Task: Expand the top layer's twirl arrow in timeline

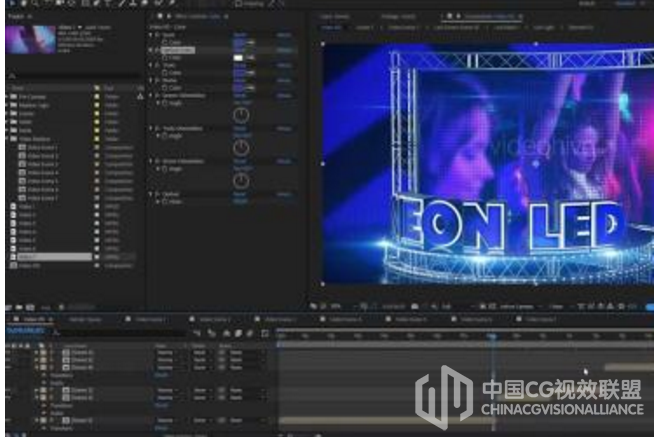Action: tap(37, 353)
